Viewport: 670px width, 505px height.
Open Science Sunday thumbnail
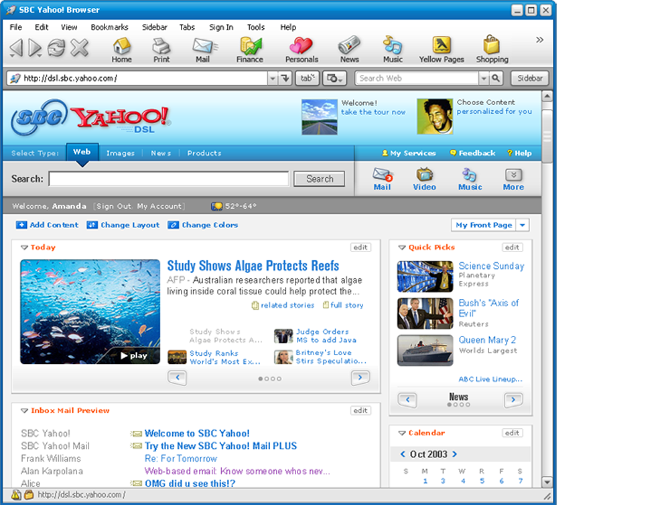425,276
